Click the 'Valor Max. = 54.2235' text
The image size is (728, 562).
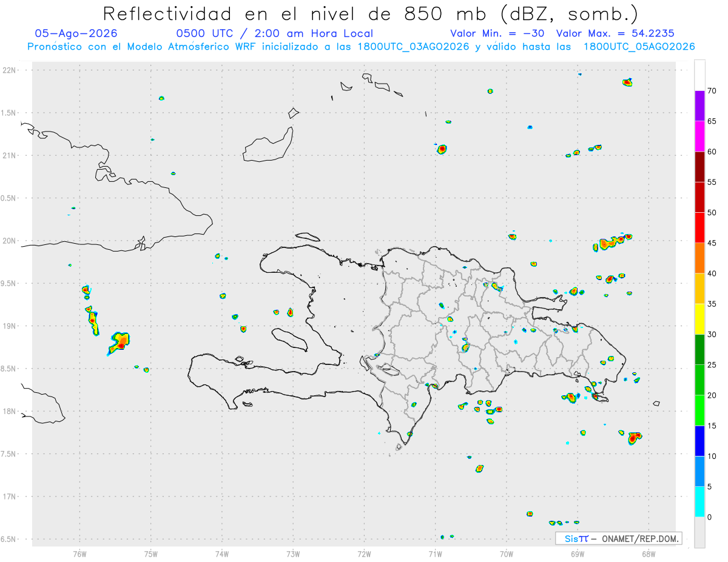(x=615, y=33)
